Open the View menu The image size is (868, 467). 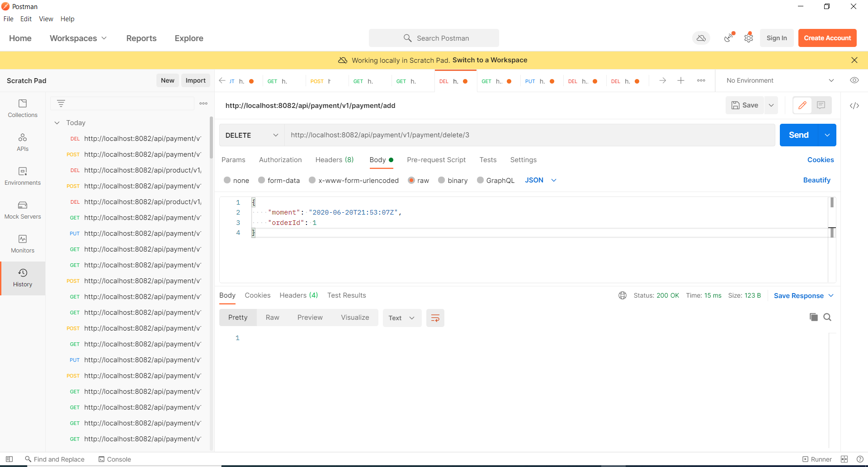46,19
